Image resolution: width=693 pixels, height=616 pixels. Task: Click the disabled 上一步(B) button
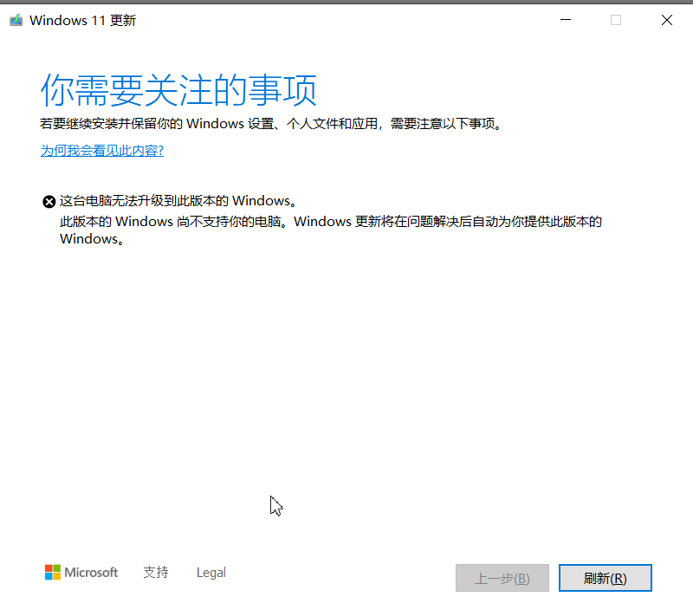click(502, 578)
